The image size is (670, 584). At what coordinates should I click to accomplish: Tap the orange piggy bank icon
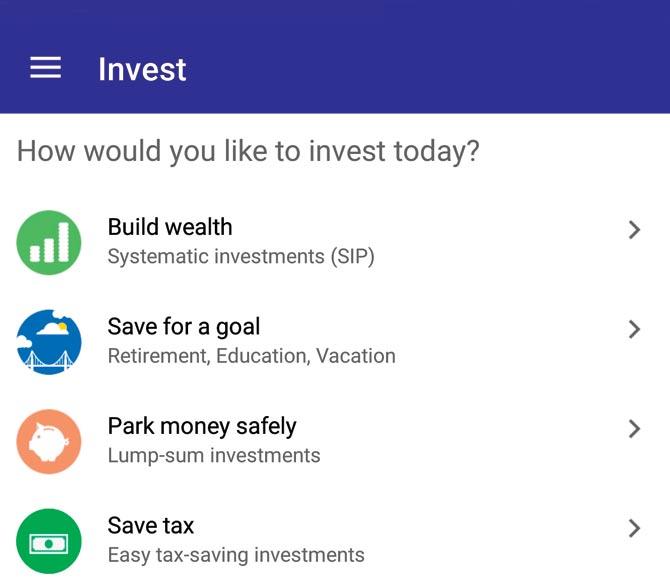[x=49, y=441]
